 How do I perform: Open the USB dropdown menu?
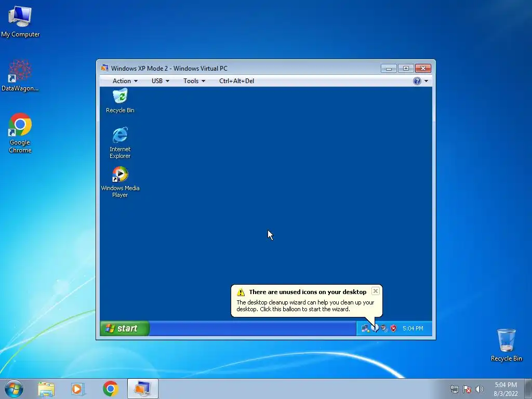coord(160,81)
